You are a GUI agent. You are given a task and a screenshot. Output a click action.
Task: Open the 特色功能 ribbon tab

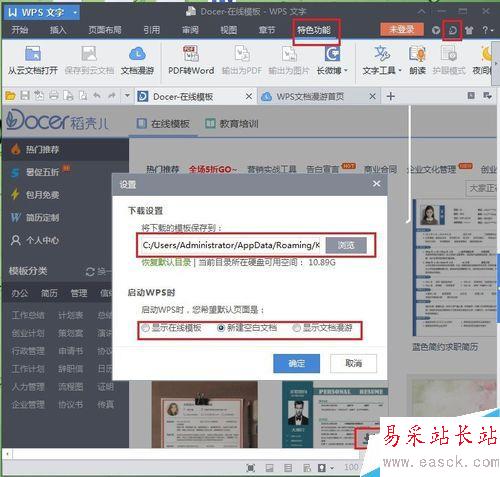pyautogui.click(x=314, y=30)
